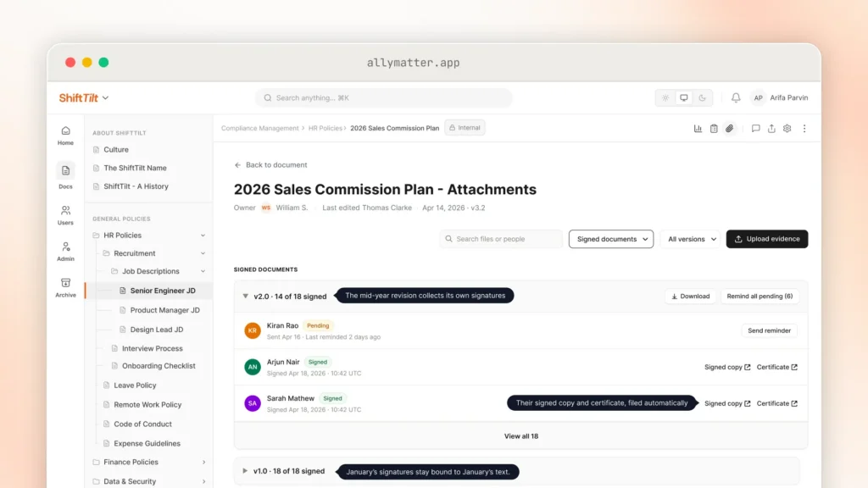The width and height of the screenshot is (868, 488).
Task: Open the Culture document
Action: (x=116, y=149)
